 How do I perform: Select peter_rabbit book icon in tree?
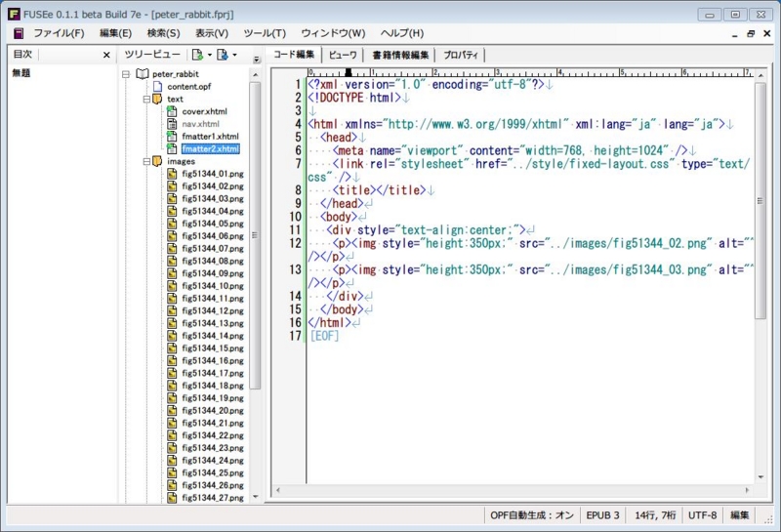point(143,74)
